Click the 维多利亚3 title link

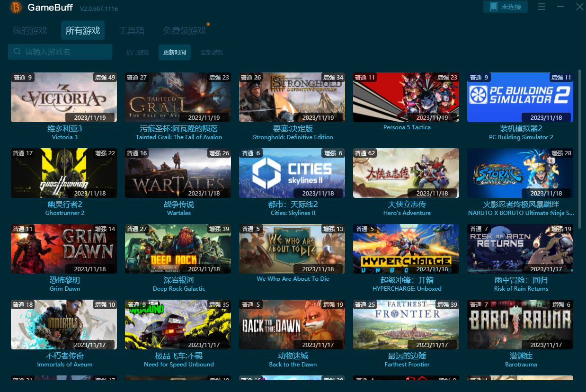click(65, 128)
